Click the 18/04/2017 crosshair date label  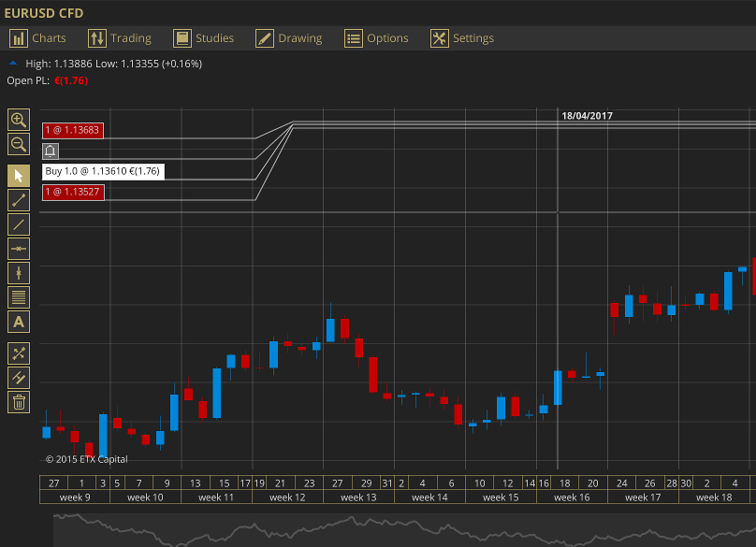pos(587,116)
